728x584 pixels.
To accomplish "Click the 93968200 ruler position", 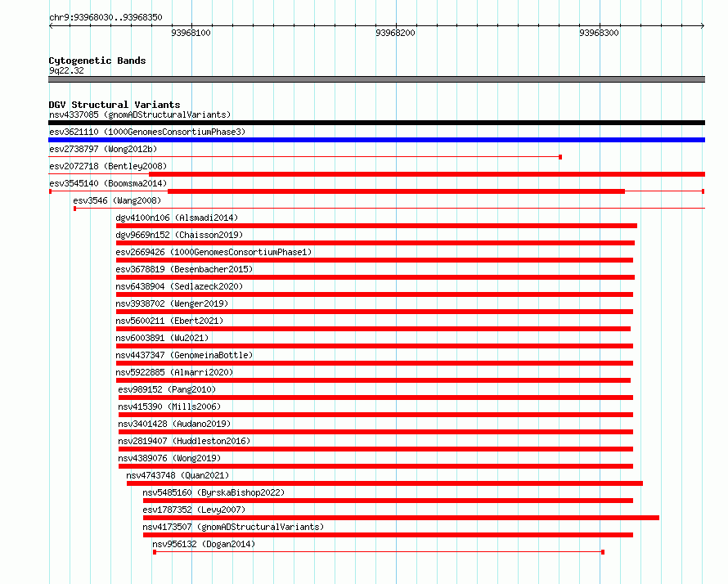I will pyautogui.click(x=395, y=33).
